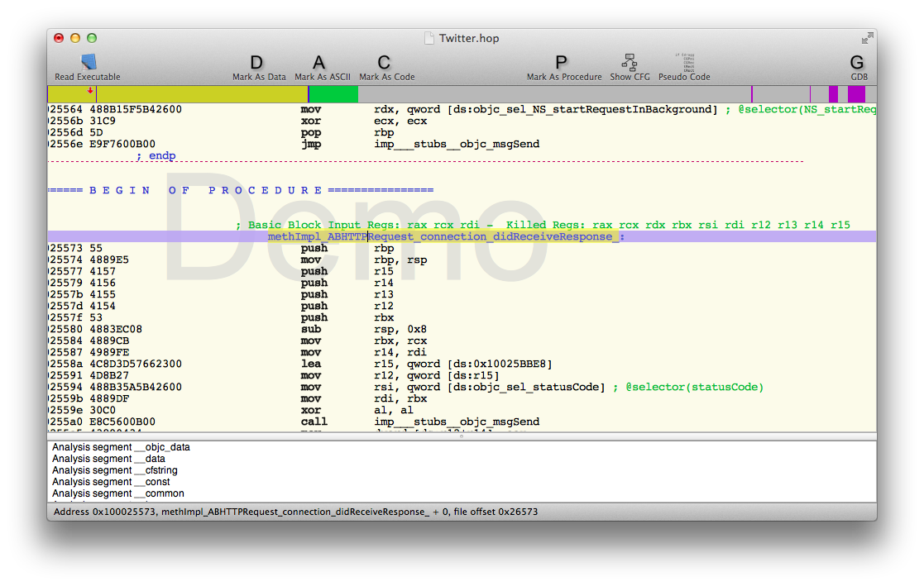Enter fullscreen using the title bar arrows

coord(866,38)
